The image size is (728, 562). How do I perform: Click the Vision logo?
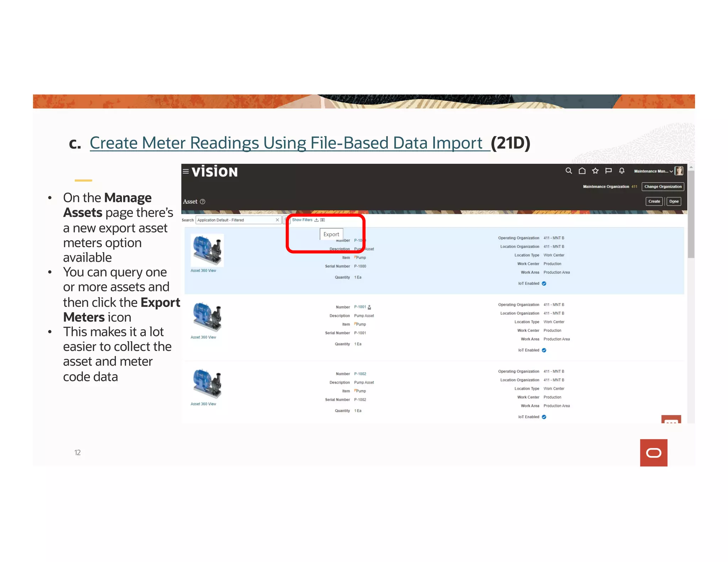coord(215,172)
